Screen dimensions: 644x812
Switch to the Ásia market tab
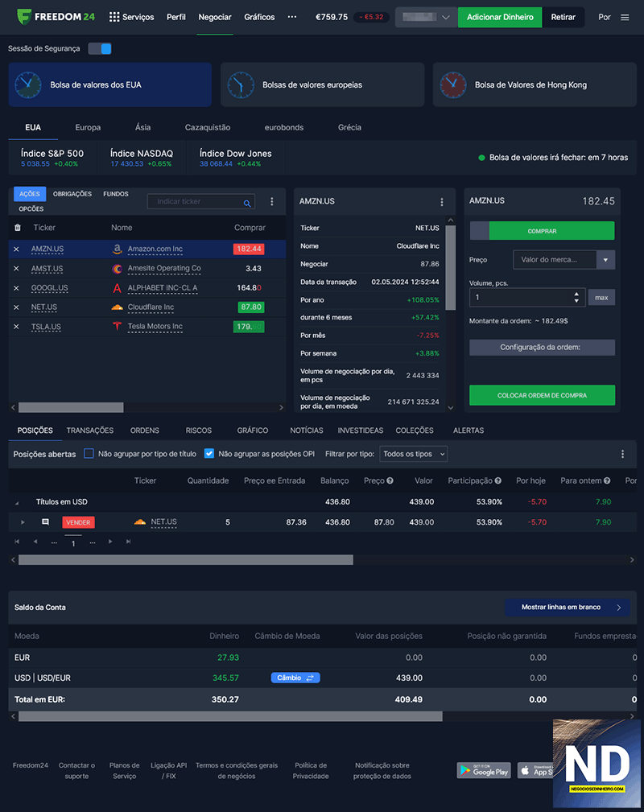(142, 127)
